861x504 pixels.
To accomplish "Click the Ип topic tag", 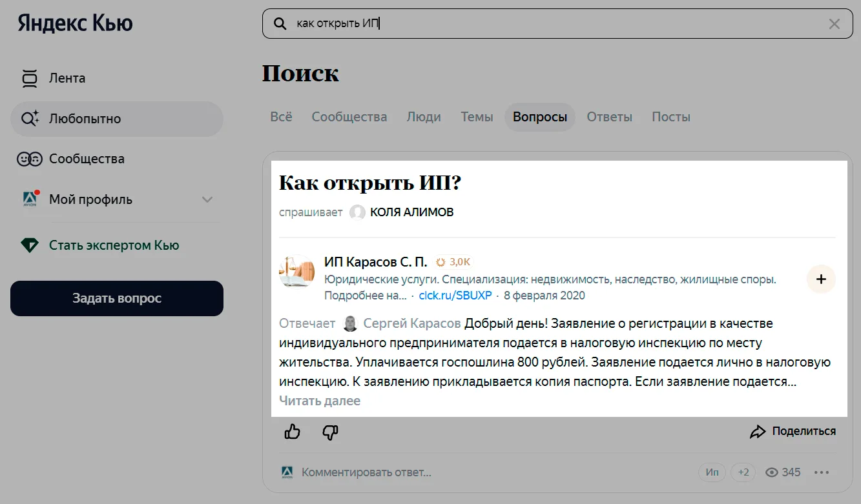I will click(x=712, y=472).
